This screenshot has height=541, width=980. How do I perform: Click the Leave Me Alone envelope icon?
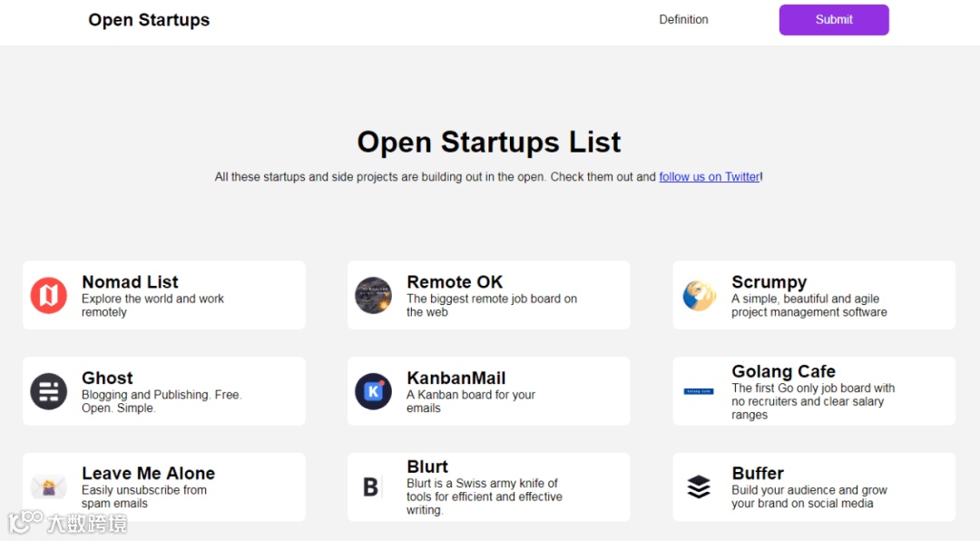coord(49,487)
